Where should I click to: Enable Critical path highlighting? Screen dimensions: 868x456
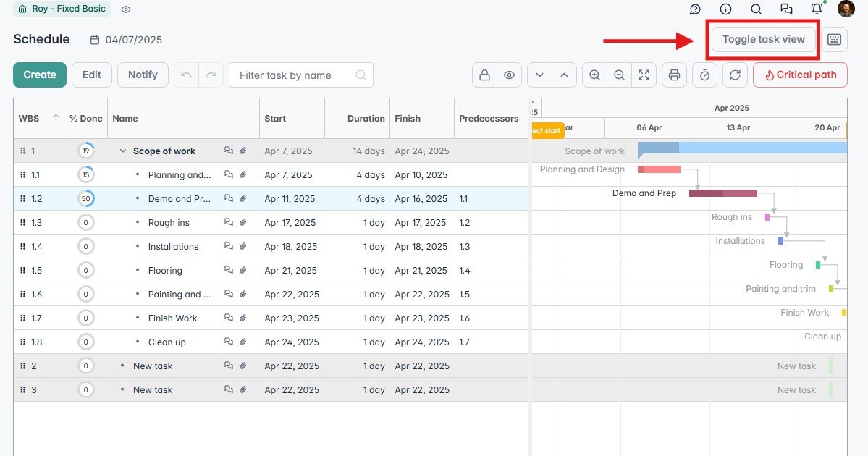800,75
